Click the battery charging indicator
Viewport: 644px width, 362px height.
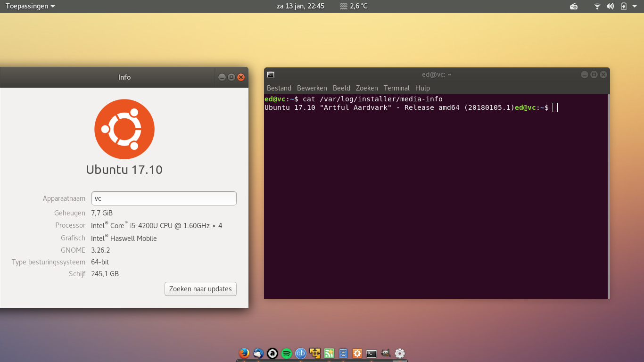(x=624, y=6)
